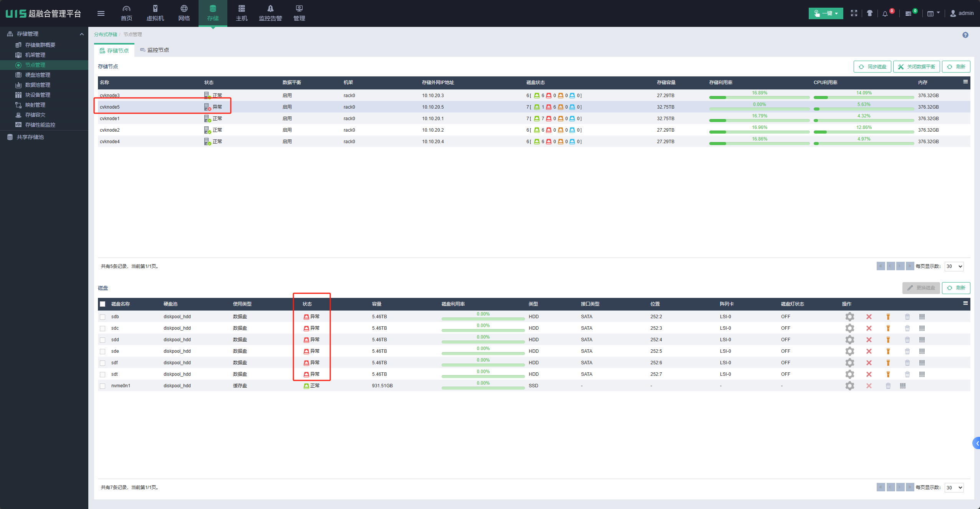Open the fullscreen toggle icon in header

(854, 13)
